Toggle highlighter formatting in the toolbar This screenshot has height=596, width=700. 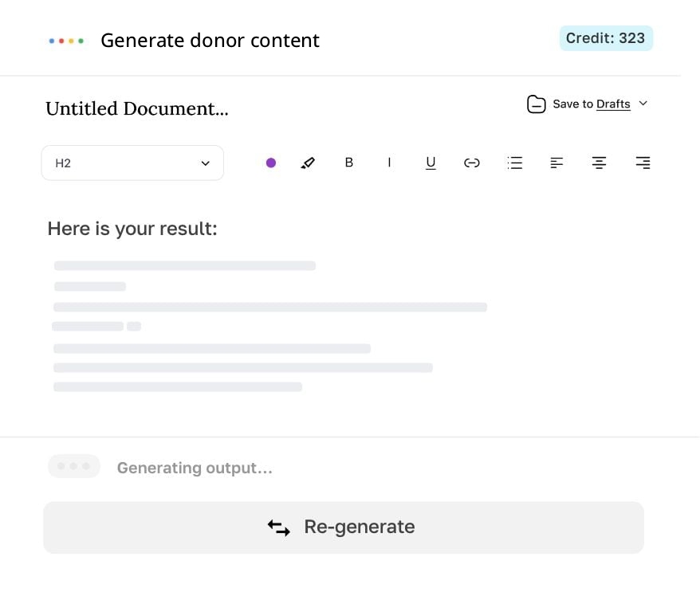309,163
